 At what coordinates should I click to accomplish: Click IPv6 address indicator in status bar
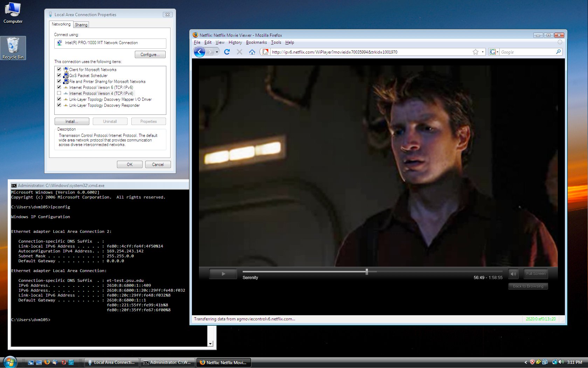coord(541,319)
